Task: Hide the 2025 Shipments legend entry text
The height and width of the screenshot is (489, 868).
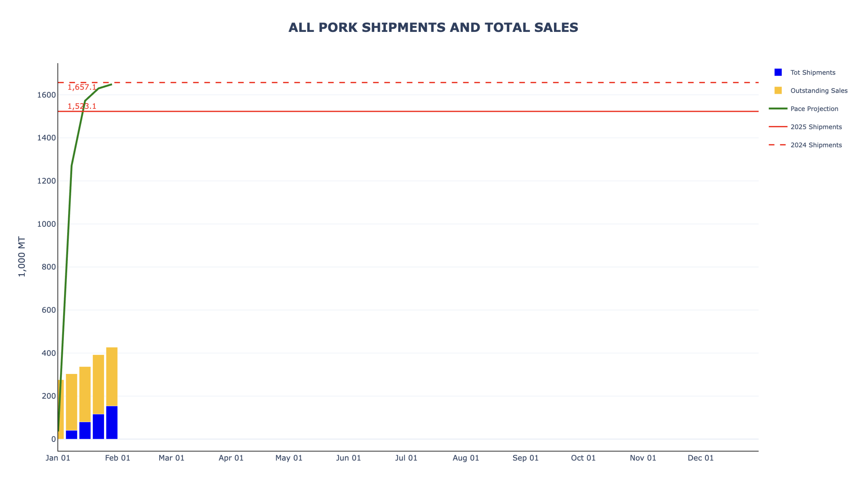Action: pos(816,127)
